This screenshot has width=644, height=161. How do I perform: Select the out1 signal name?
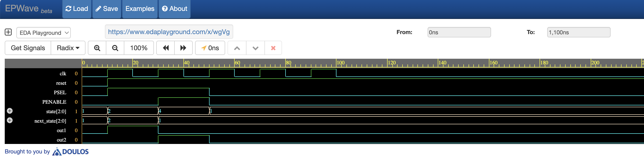tap(62, 130)
